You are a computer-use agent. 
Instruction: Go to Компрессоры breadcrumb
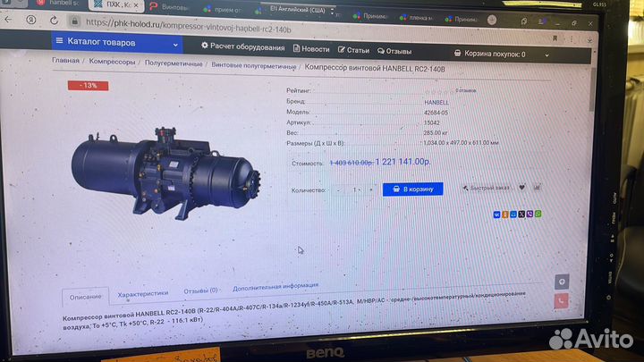point(112,62)
